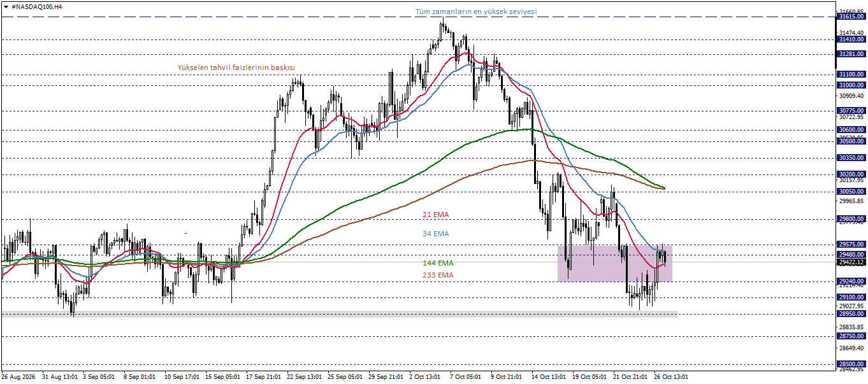
Task: Select the 30200.00 price level tag
Action: click(851, 174)
